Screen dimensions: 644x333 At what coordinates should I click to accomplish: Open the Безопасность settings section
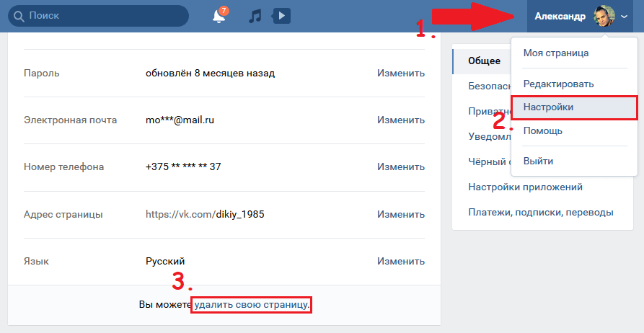coord(490,86)
